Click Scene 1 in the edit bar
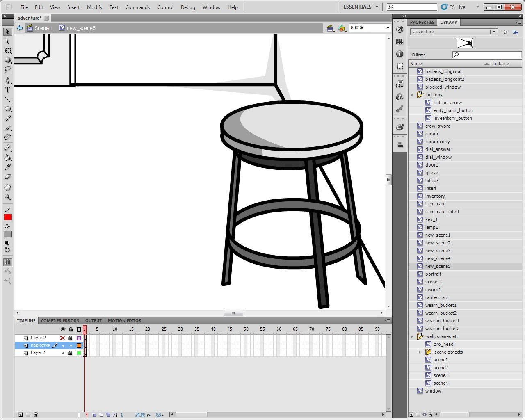 tap(40, 28)
